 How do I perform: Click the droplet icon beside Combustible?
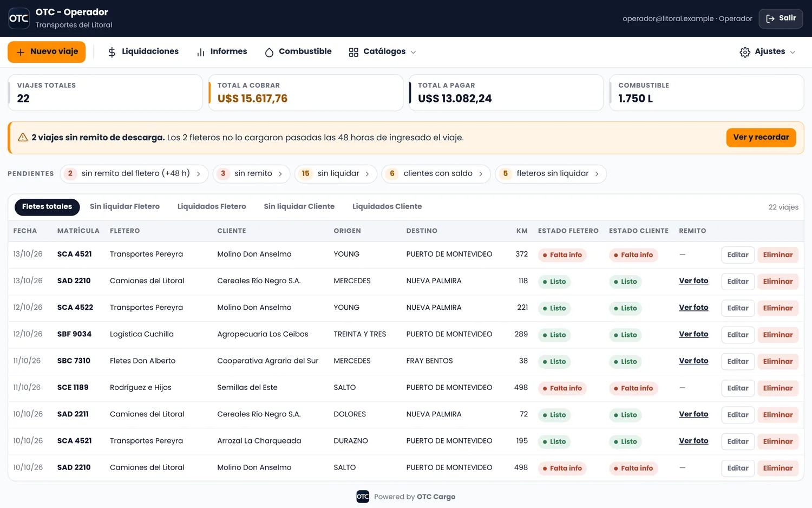tap(269, 52)
